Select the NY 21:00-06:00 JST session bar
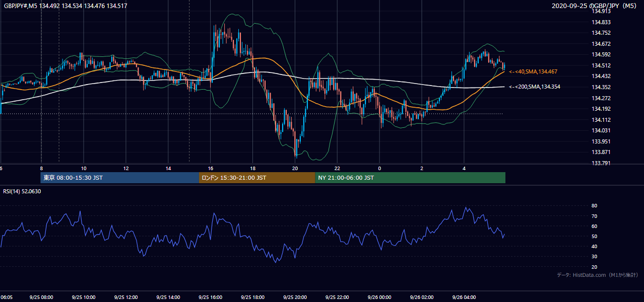This screenshot has width=644, height=302. (410, 178)
